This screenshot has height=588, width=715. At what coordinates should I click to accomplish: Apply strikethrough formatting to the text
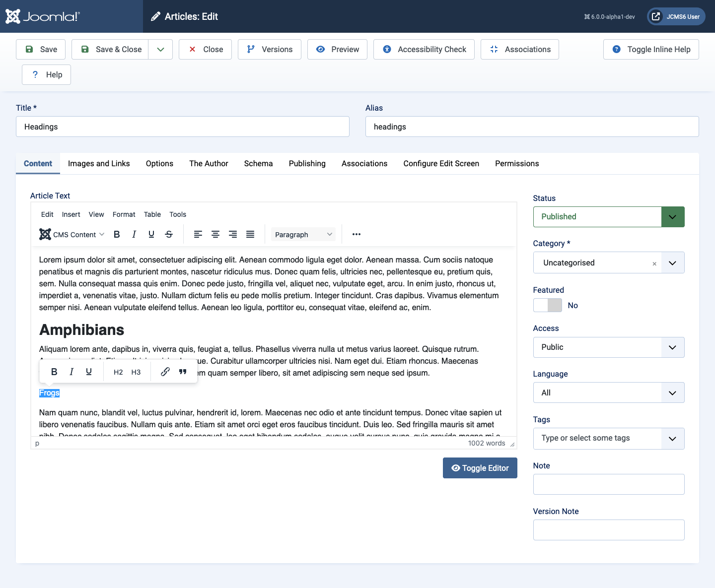[169, 234]
